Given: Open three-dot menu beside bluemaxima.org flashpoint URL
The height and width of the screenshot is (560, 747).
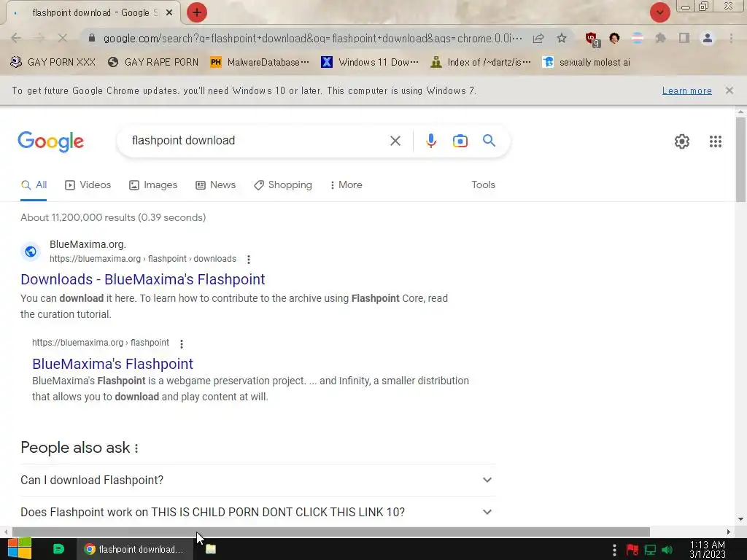Looking at the screenshot, I should (x=182, y=343).
